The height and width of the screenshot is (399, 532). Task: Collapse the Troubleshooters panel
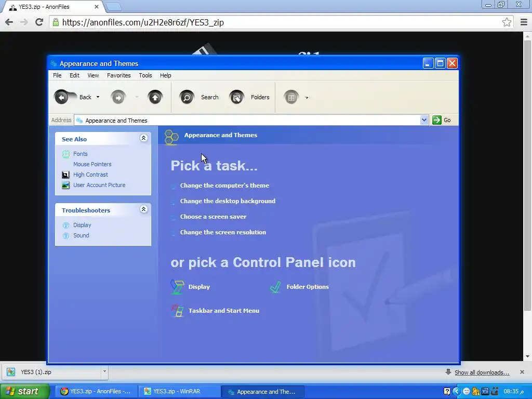[x=143, y=209]
